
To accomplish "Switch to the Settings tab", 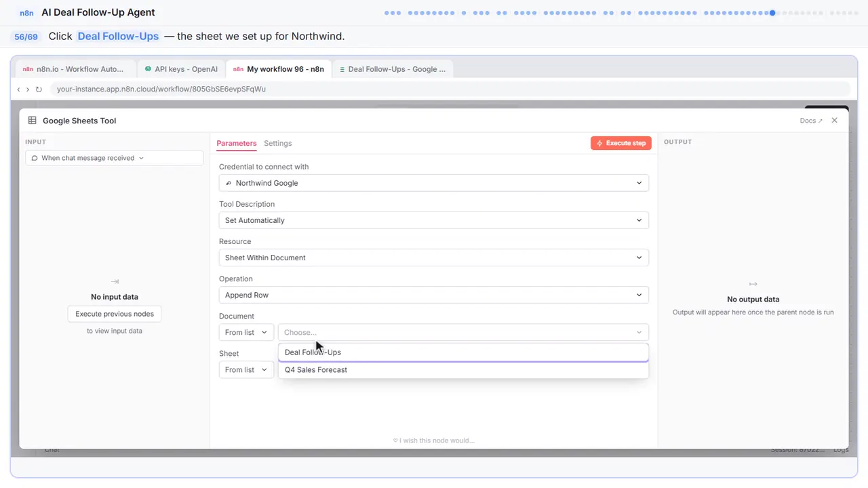I will (278, 144).
